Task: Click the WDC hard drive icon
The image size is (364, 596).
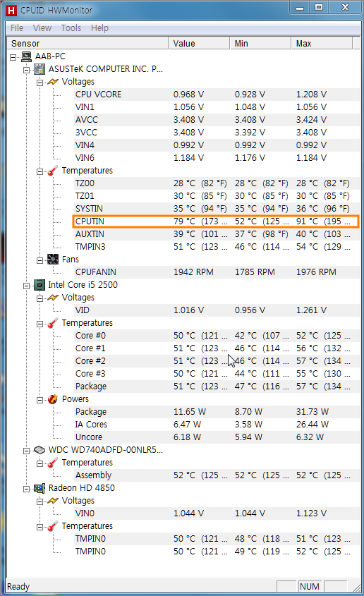Action: click(x=40, y=450)
